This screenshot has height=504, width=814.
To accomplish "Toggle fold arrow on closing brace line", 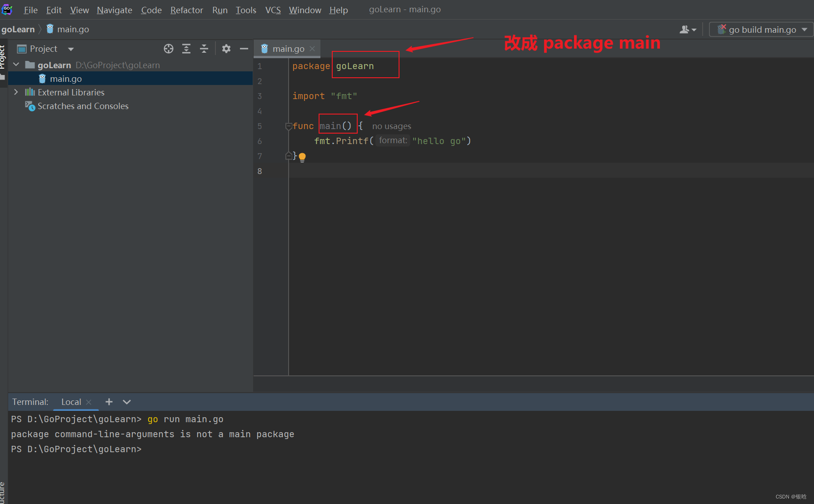I will coord(288,155).
